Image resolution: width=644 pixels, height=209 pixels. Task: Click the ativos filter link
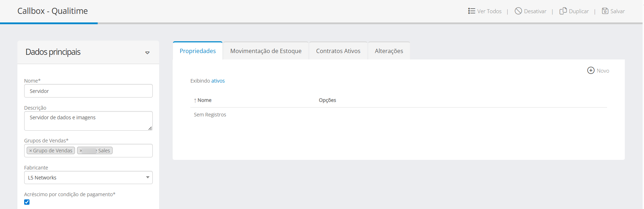[x=218, y=81]
